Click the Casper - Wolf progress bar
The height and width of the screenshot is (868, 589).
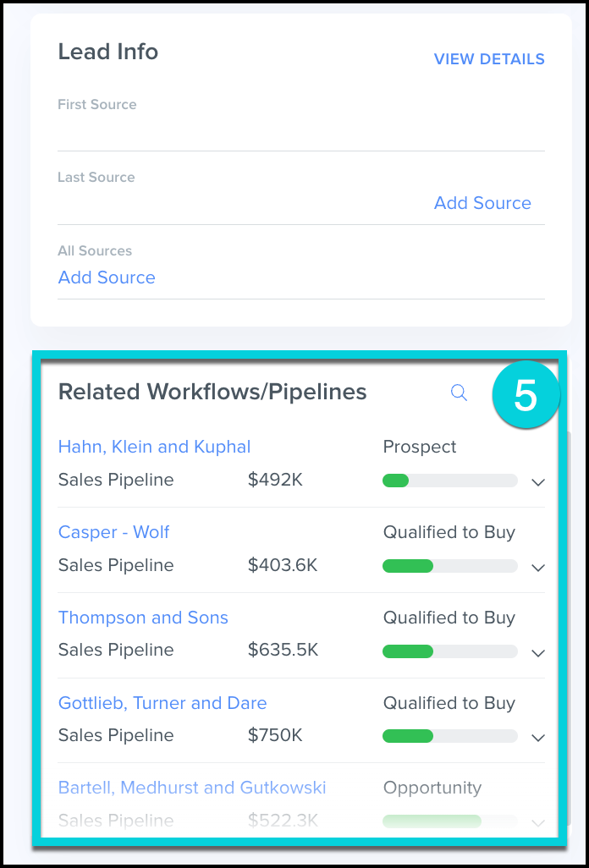(449, 566)
